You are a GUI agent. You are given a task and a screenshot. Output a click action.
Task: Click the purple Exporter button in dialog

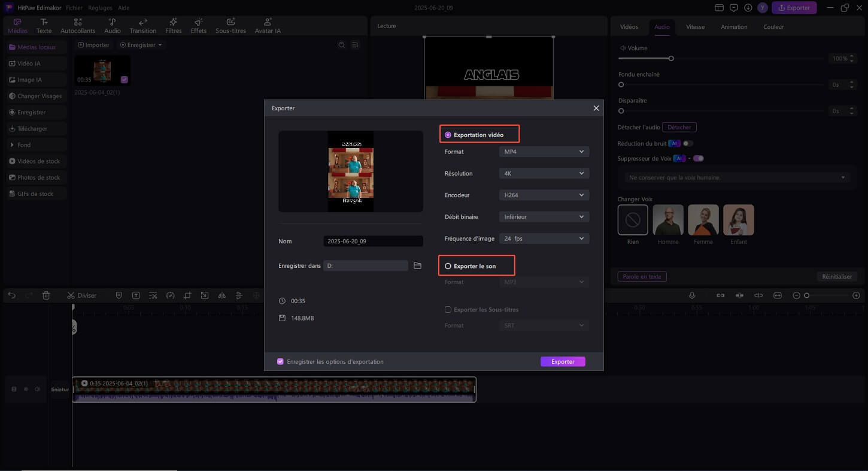coord(563,362)
